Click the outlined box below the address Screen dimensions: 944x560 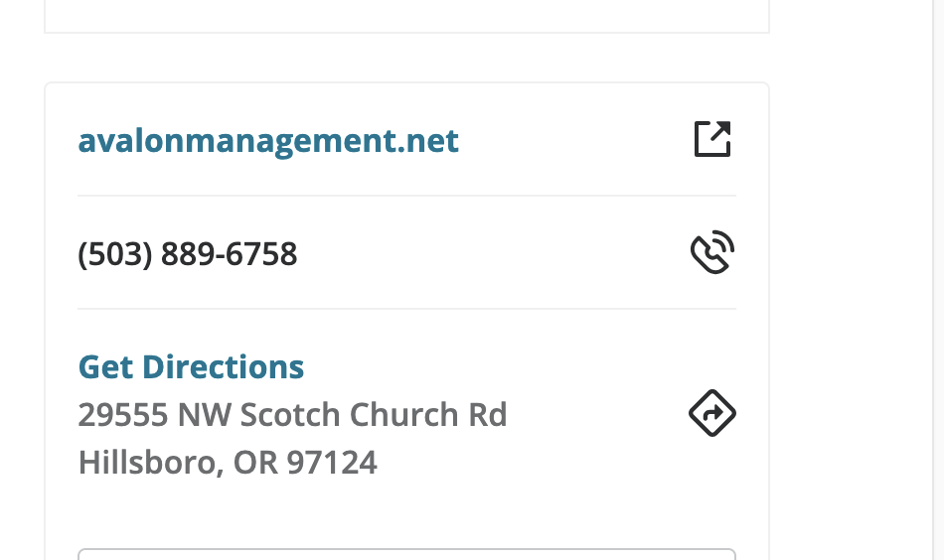point(406,554)
